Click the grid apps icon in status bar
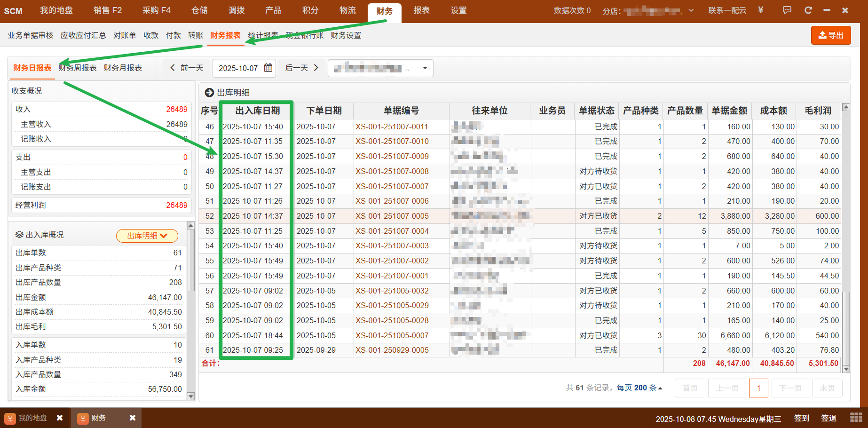This screenshot has width=868, height=428. click(856, 418)
